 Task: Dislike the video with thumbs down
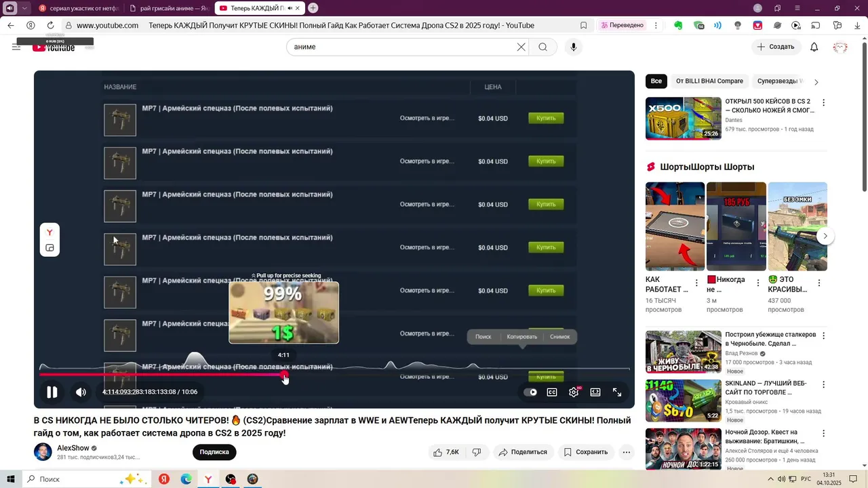pos(477,452)
